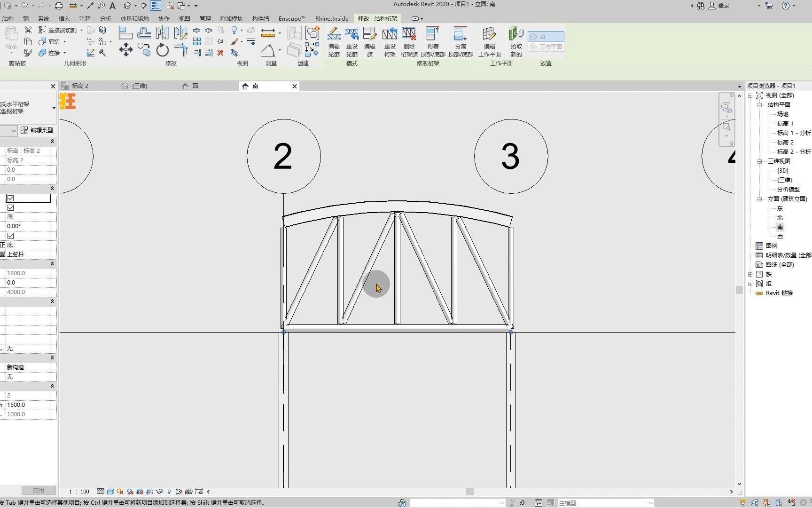The width and height of the screenshot is (812, 508).
Task: Collapse the 结构平面 tree node
Action: [759, 105]
